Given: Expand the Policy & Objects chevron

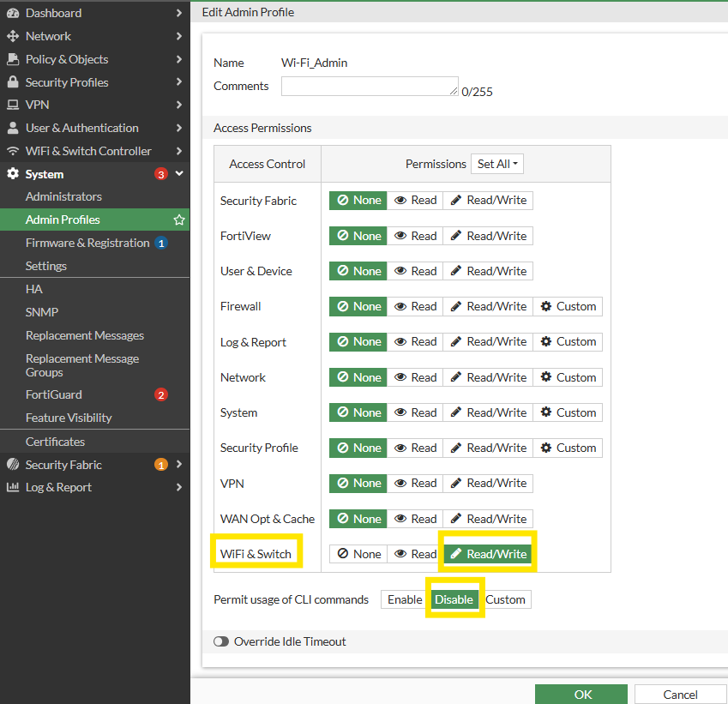Looking at the screenshot, I should tap(179, 59).
